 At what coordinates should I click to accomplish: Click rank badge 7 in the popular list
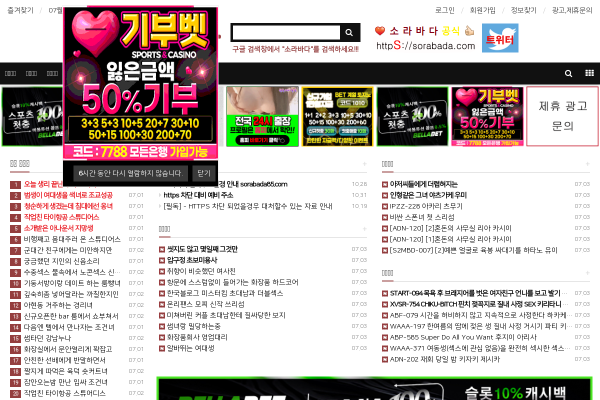tap(15, 251)
